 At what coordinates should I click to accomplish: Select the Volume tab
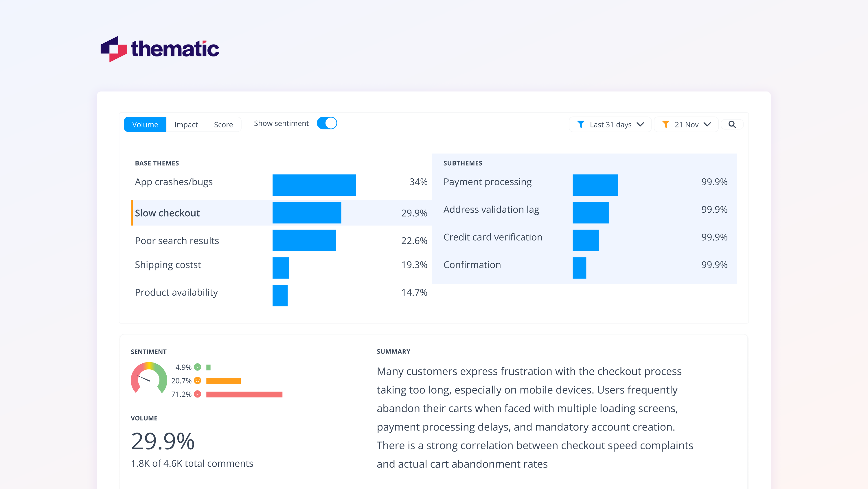(x=145, y=124)
